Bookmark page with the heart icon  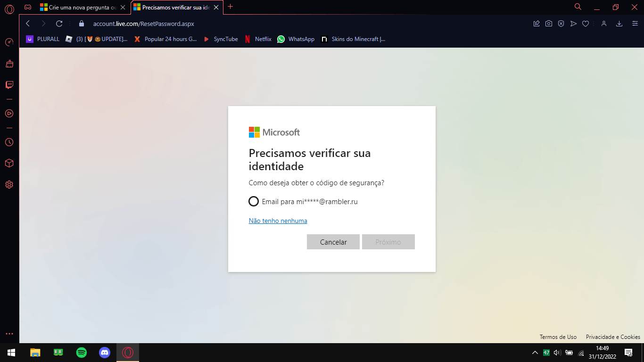[586, 24]
